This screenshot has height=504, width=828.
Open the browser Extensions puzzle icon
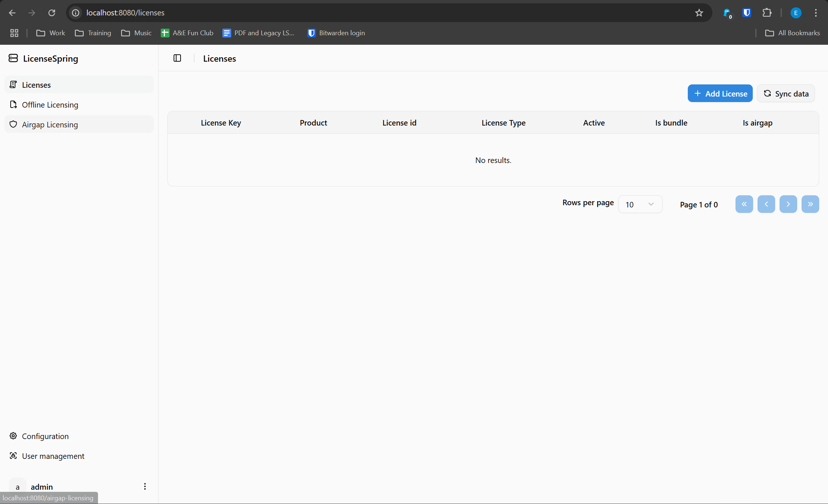click(x=767, y=13)
